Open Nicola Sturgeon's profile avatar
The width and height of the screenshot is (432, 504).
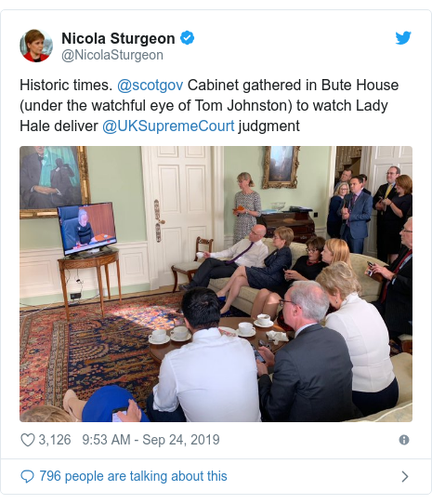(36, 46)
